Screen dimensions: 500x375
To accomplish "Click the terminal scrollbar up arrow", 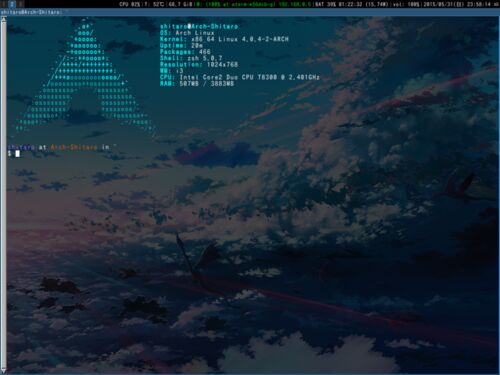I will [3, 19].
